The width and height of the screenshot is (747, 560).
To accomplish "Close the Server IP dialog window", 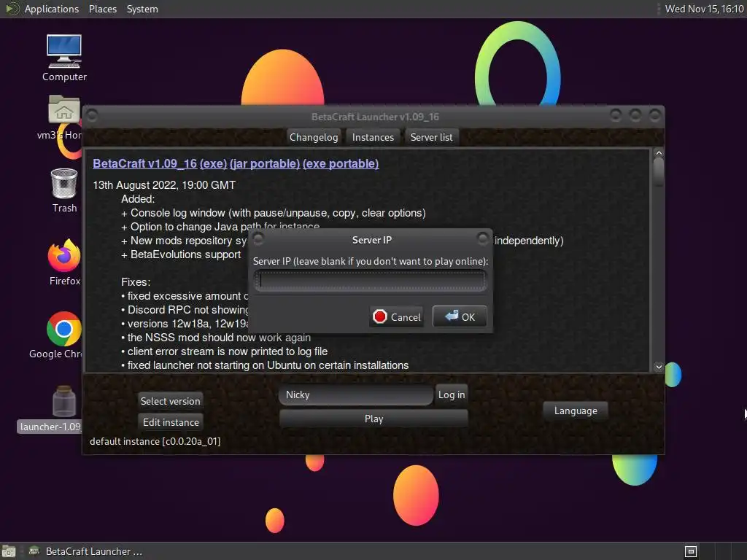I will [482, 238].
